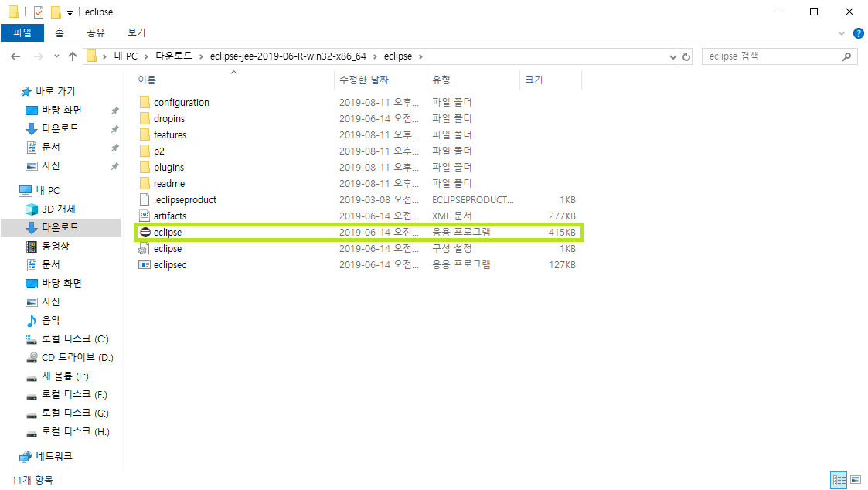
Task: Go up one folder level arrow
Action: (73, 56)
